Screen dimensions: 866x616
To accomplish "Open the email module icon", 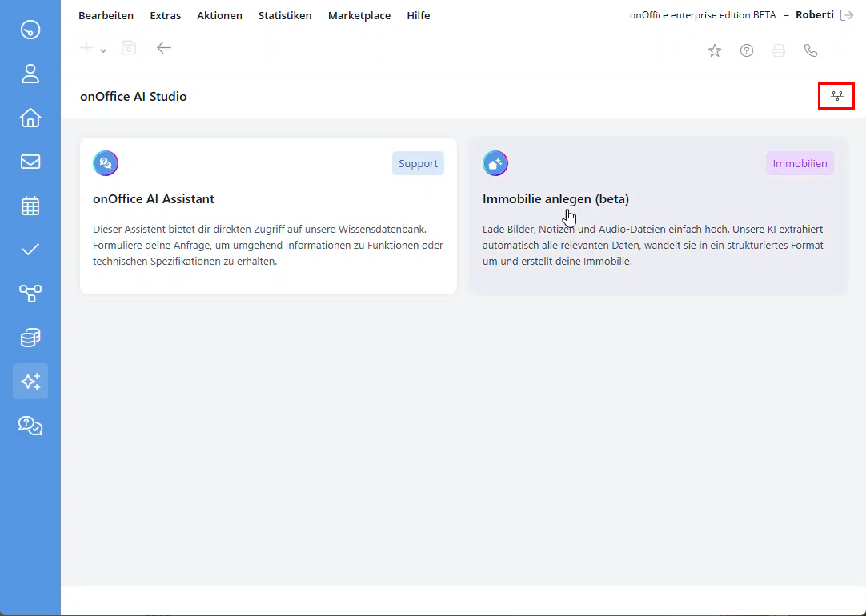I will pyautogui.click(x=30, y=162).
